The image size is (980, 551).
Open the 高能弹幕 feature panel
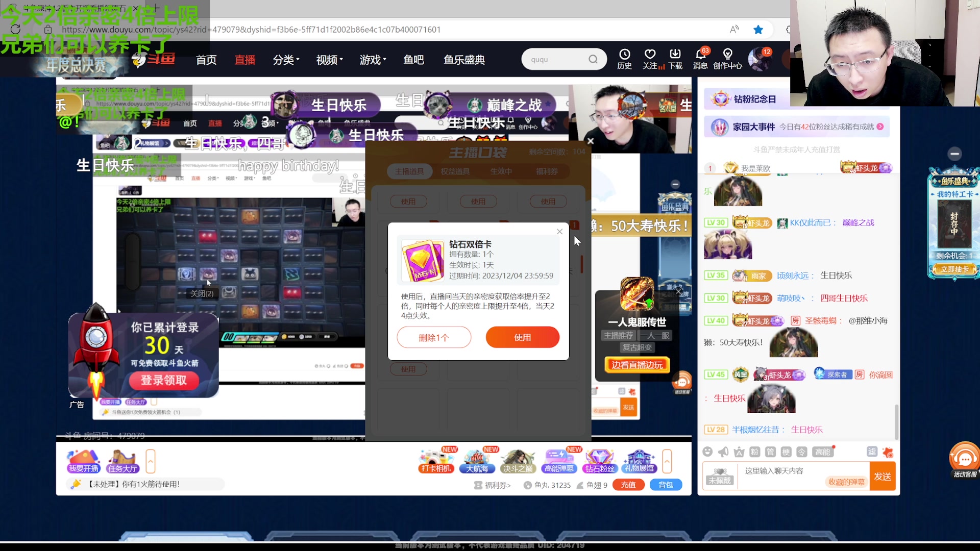[558, 461]
